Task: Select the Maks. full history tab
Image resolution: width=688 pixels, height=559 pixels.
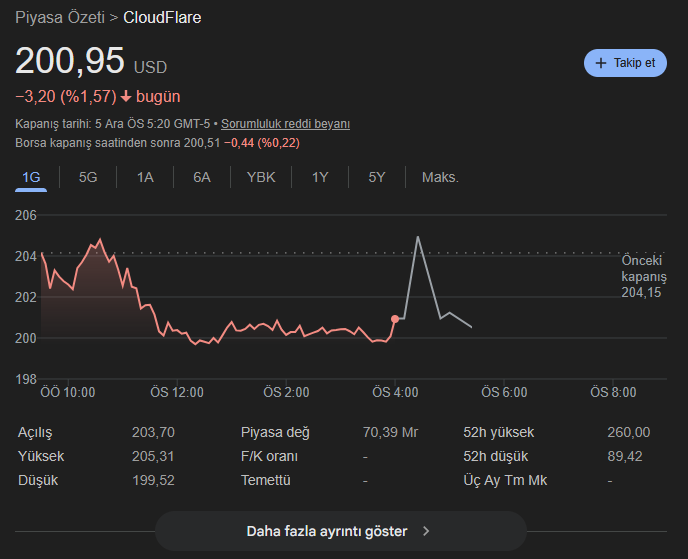Action: [x=440, y=177]
